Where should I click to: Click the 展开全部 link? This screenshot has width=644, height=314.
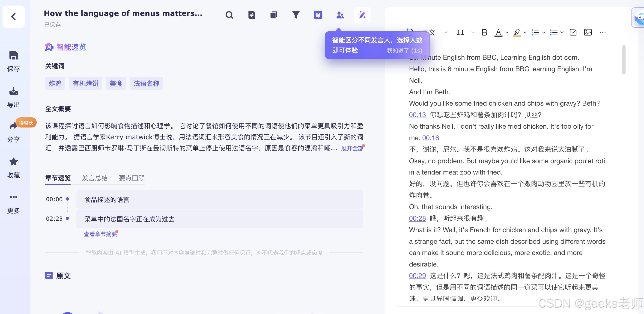point(352,148)
